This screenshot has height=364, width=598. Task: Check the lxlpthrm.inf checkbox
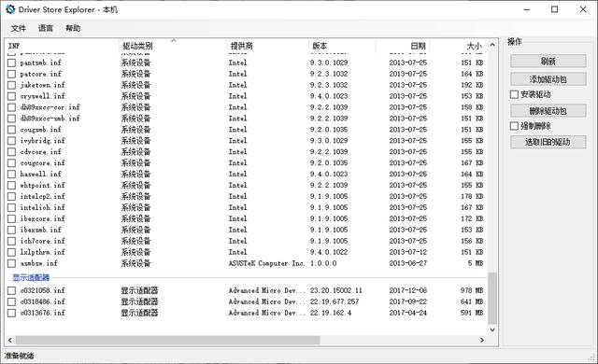click(x=12, y=252)
